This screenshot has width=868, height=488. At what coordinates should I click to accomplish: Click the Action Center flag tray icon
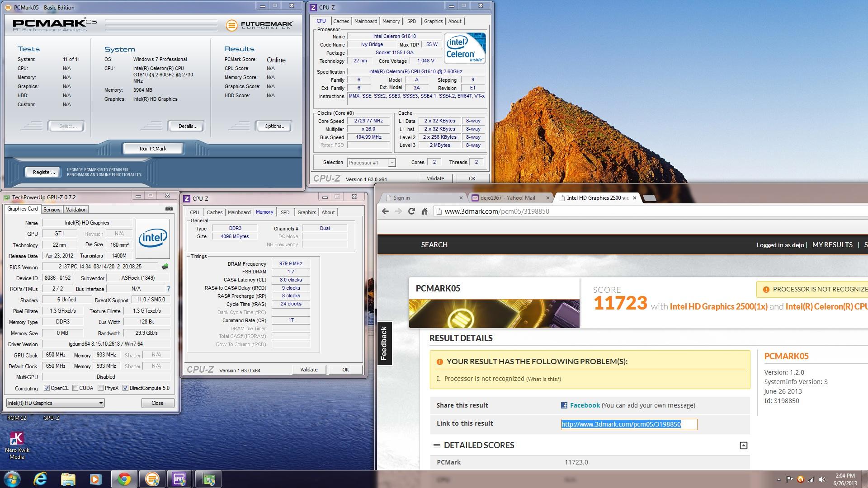[x=789, y=479]
